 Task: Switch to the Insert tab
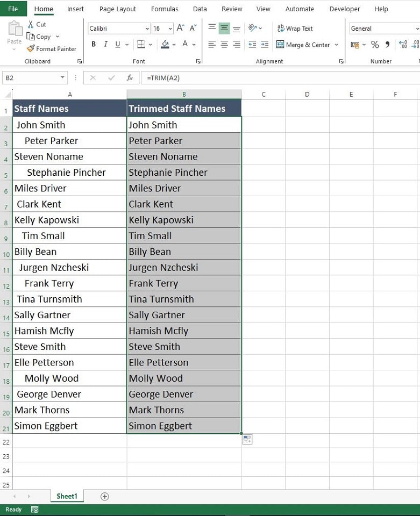point(75,9)
